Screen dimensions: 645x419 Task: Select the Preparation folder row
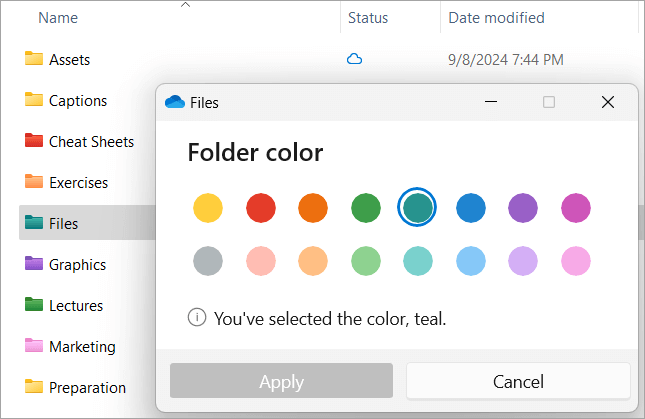click(87, 387)
